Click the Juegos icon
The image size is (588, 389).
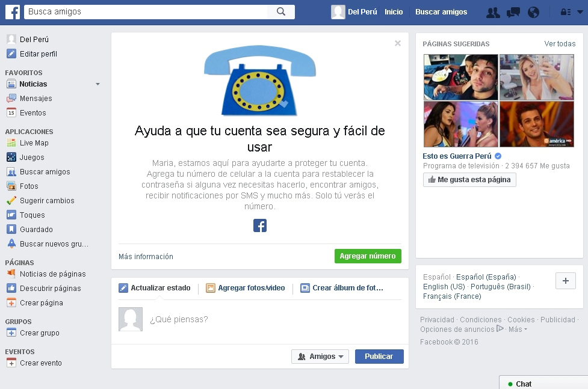point(11,157)
